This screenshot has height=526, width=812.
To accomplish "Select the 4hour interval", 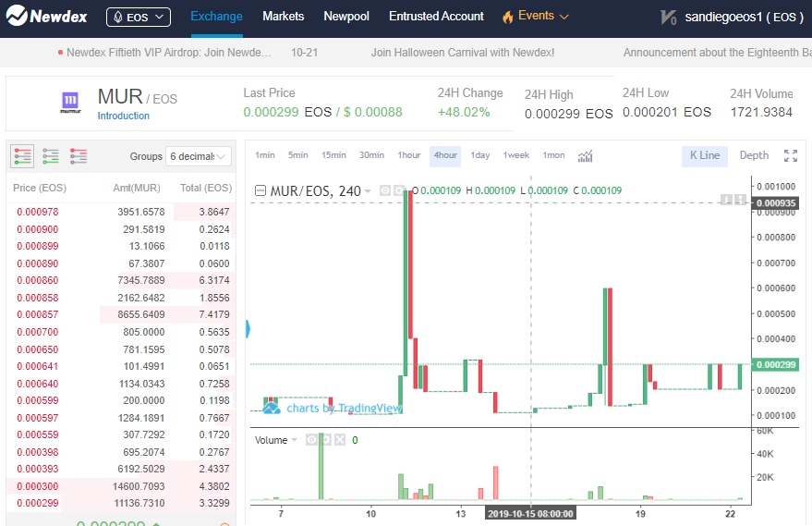I will coord(445,155).
